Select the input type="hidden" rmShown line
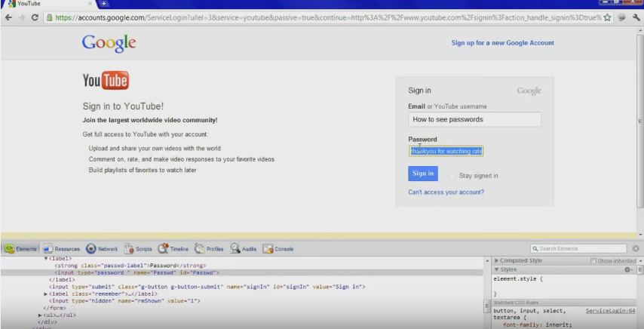 124,301
